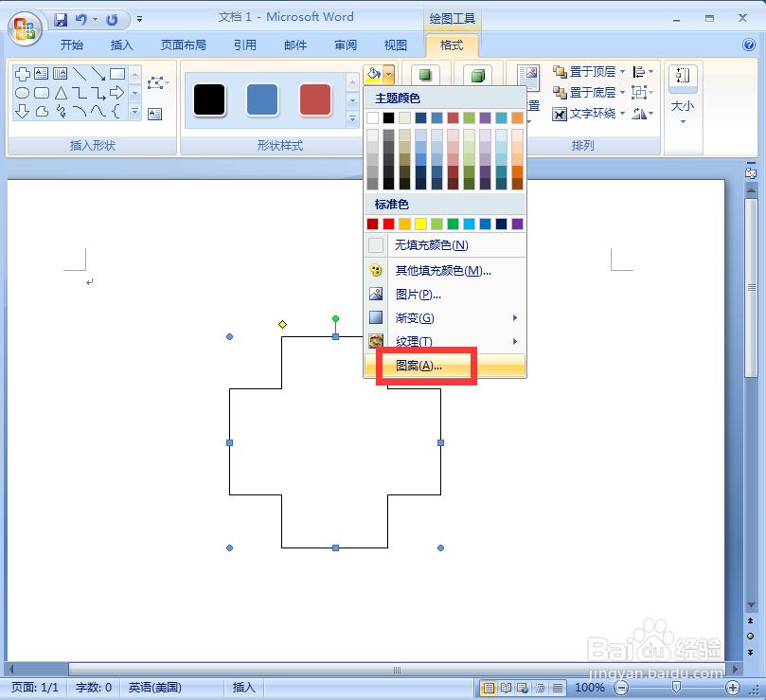The image size is (766, 700).
Task: Open the 插入 (Insert) tab
Action: pyautogui.click(x=121, y=45)
